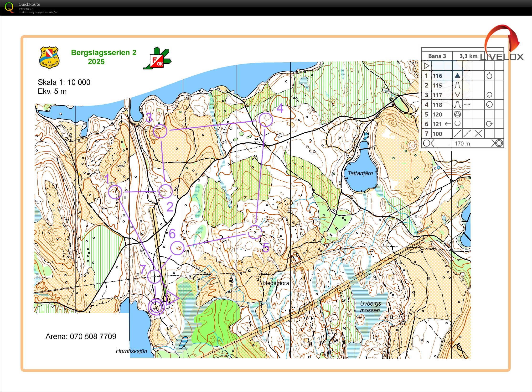The image size is (532, 392).
Task: Select control circle 5 on the map
Action: [x=255, y=232]
